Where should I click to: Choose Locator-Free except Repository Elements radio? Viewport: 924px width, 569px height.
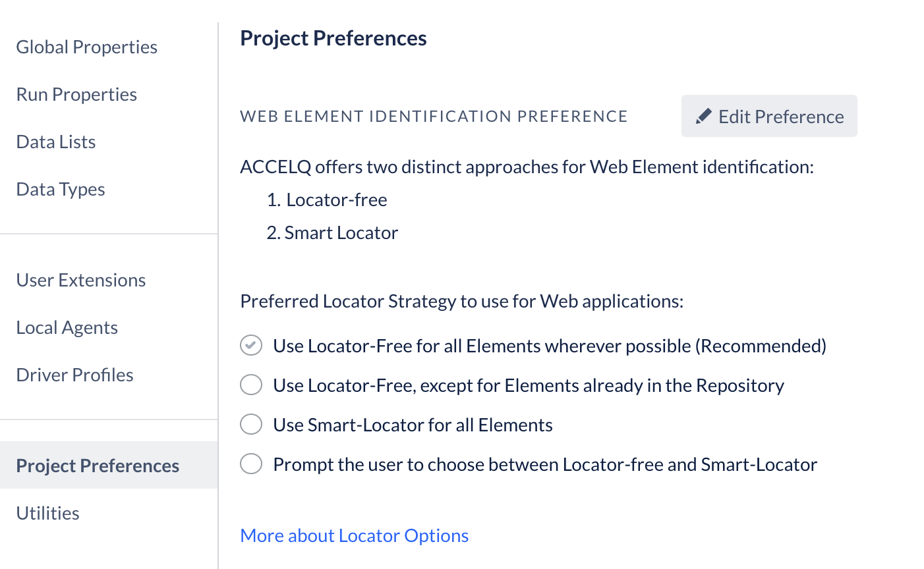coord(251,385)
